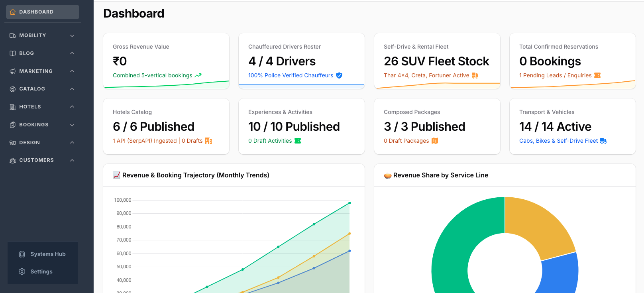Open the Dashboard menu item

[43, 12]
